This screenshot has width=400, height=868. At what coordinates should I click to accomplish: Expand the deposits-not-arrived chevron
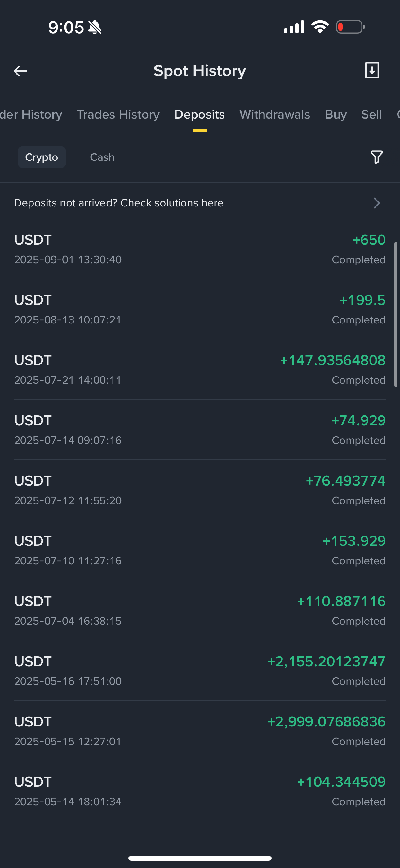click(376, 203)
